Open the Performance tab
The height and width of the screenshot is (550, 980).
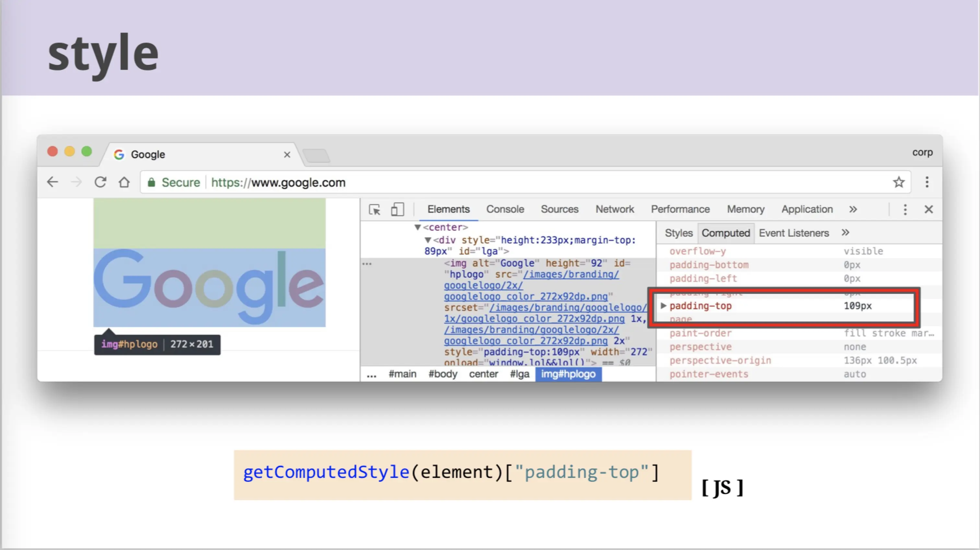coord(680,209)
